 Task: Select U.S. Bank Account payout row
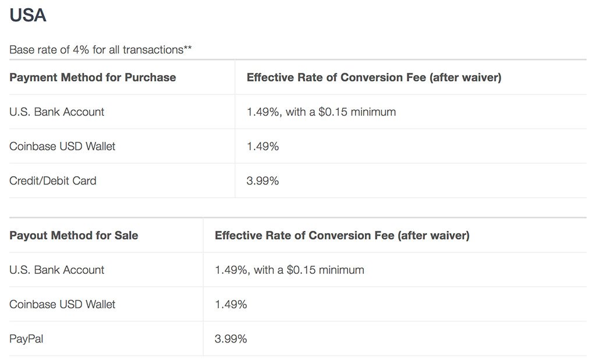[x=56, y=270]
